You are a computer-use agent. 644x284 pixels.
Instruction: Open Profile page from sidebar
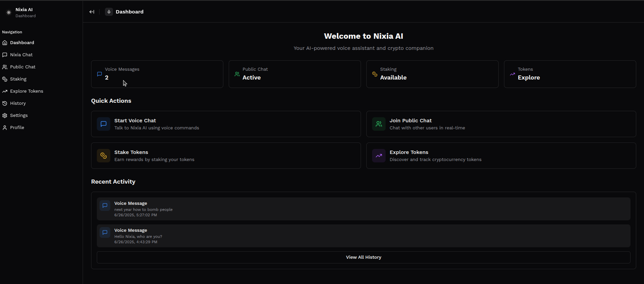click(x=17, y=128)
